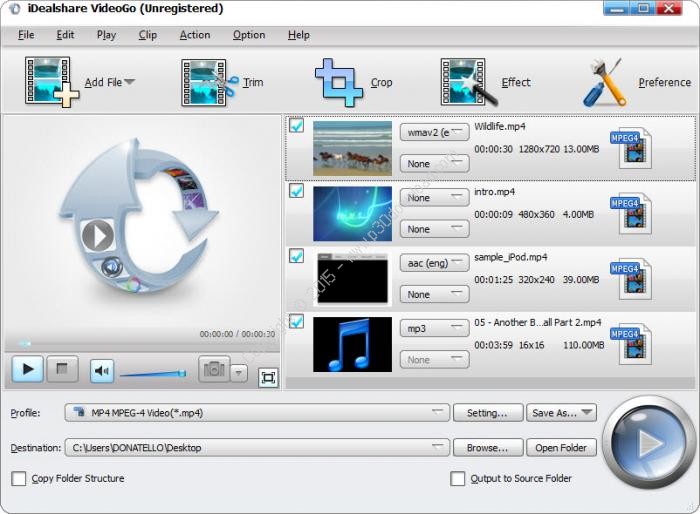Viewport: 700px width, 514px height.
Task: Select the music note thumbnail
Action: pos(352,344)
